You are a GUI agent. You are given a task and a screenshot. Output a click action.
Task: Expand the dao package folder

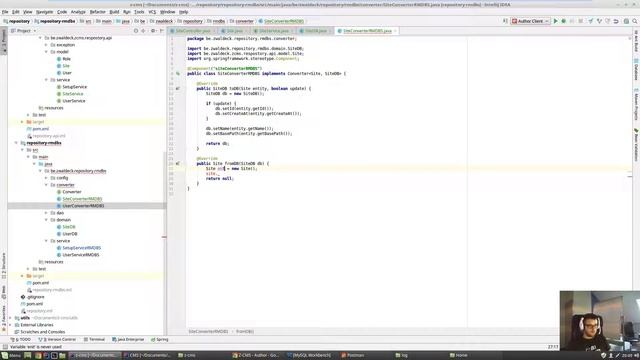(47, 213)
